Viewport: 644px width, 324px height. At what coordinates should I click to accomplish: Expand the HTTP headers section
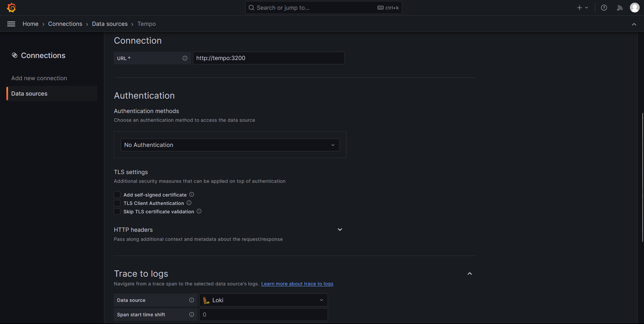[x=340, y=230]
